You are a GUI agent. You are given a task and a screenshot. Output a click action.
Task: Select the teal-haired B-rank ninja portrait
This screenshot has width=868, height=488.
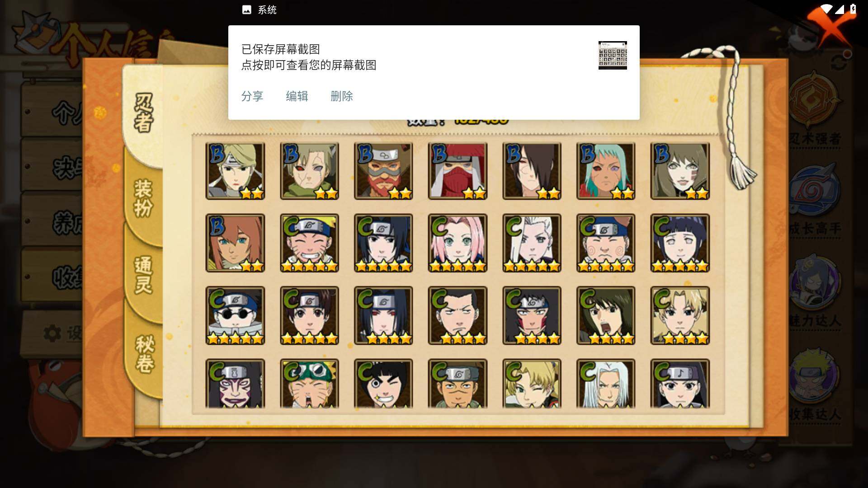pyautogui.click(x=606, y=171)
